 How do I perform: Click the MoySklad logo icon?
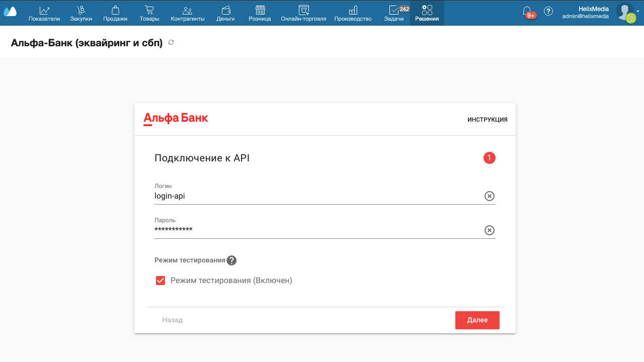click(10, 11)
